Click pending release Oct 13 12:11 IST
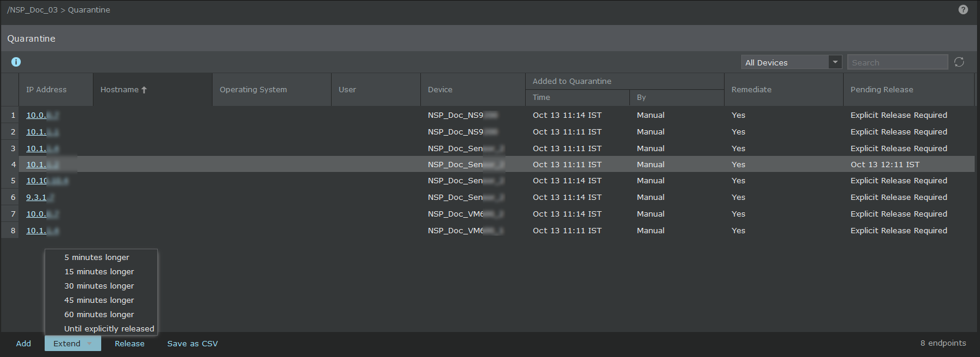The width and height of the screenshot is (980, 357). point(885,165)
